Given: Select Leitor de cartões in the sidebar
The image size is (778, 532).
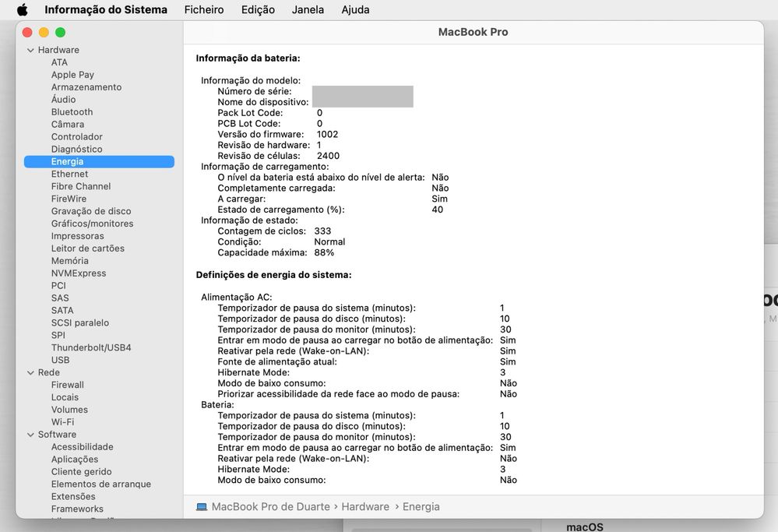Looking at the screenshot, I should tap(88, 248).
